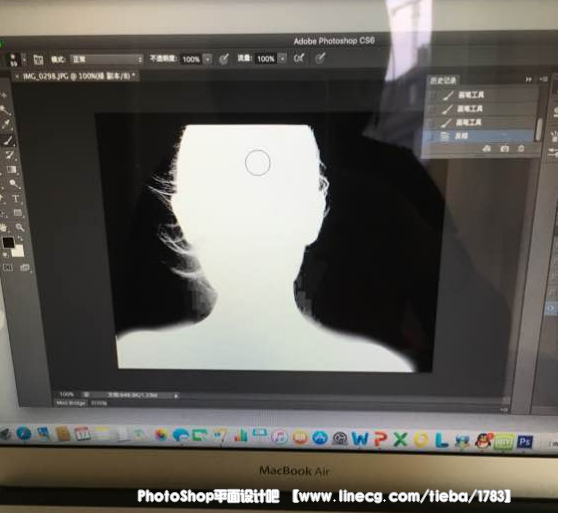Open the brush panel toggle icon
561x513 pixels.
(38, 59)
